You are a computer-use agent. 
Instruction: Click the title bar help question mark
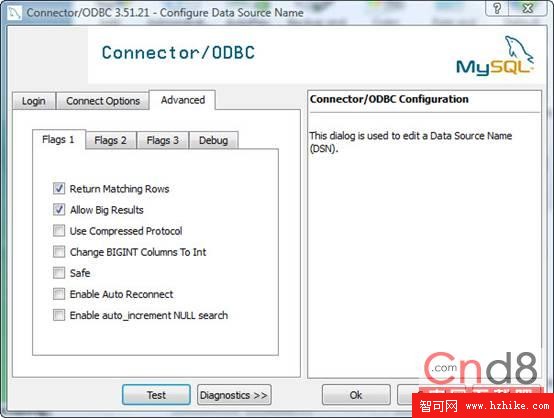[497, 8]
